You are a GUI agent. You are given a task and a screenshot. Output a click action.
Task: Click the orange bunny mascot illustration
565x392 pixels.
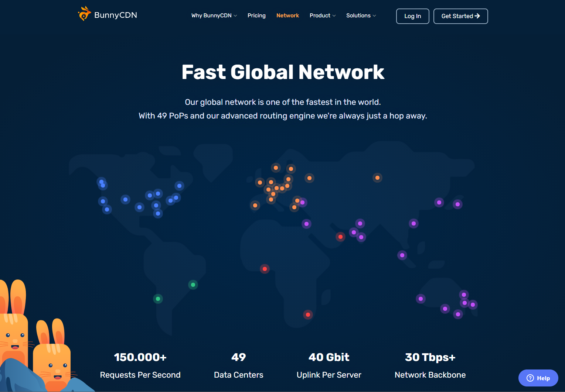(x=52, y=354)
